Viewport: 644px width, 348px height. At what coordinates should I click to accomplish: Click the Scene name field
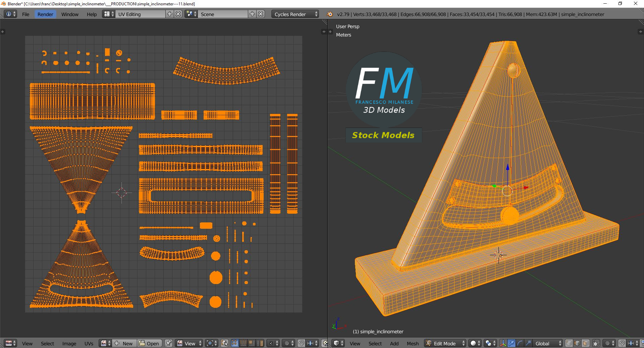(x=223, y=14)
